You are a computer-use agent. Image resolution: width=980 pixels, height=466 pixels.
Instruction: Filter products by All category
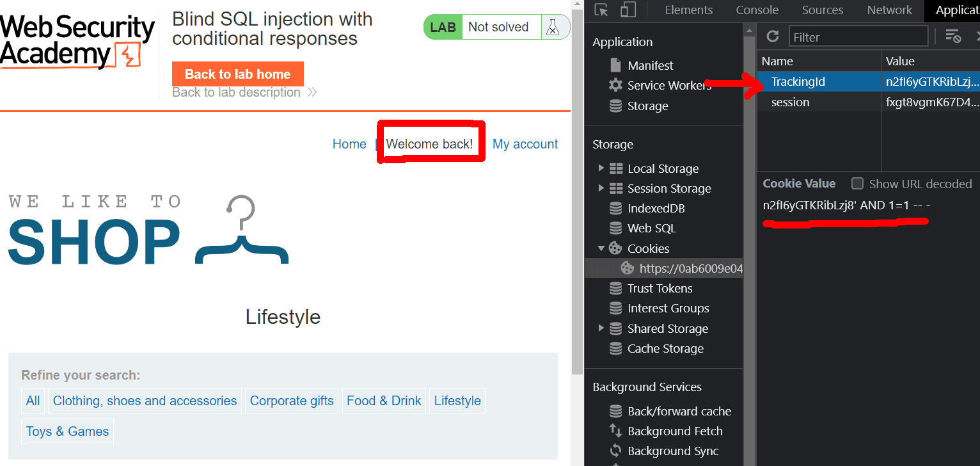[33, 401]
